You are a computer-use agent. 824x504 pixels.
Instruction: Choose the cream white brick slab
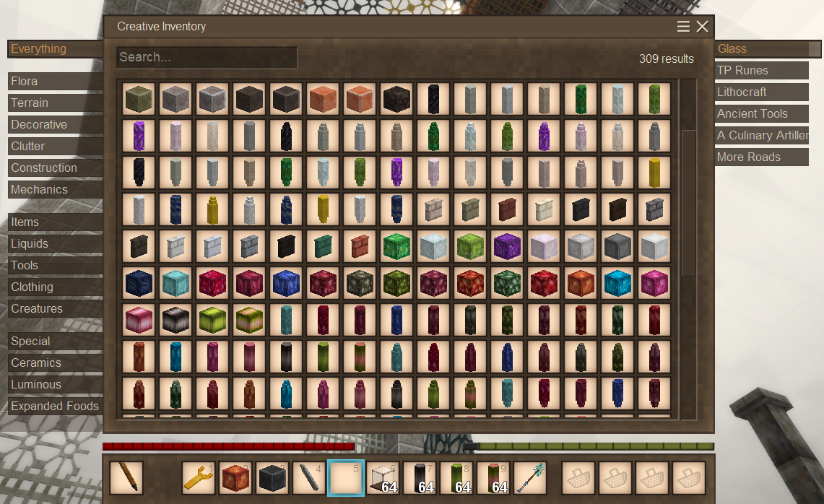pyautogui.click(x=543, y=209)
